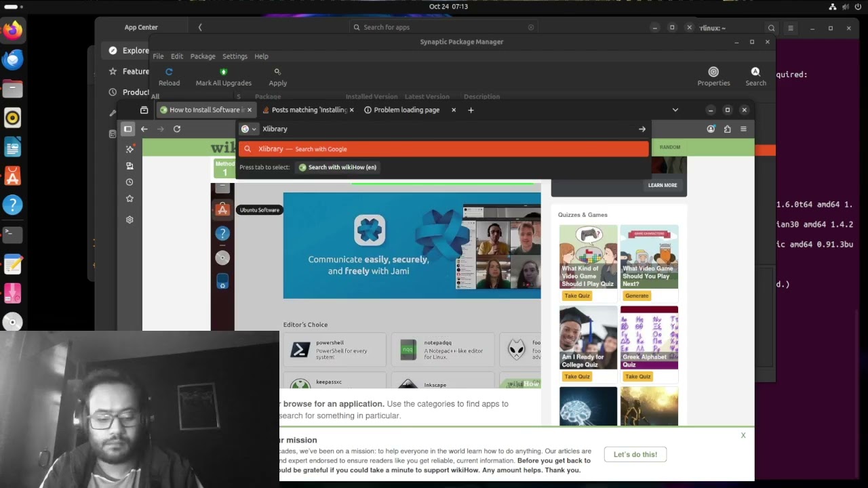Choose 'Search with wikiHow (en)' option
This screenshot has height=488, width=868.
pos(337,167)
